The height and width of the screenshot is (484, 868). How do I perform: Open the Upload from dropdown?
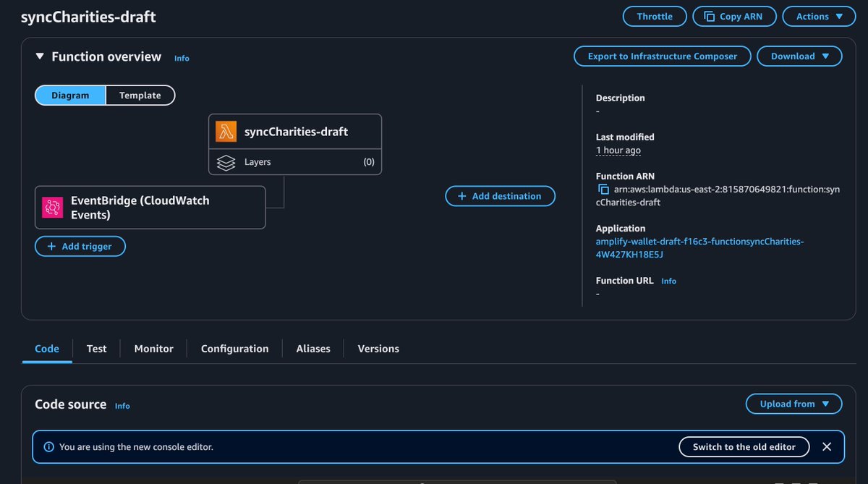coord(793,404)
